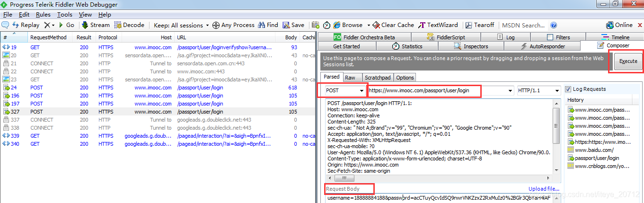The height and width of the screenshot is (203, 644).
Task: Click Tearoff toolbar button
Action: pos(480,25)
